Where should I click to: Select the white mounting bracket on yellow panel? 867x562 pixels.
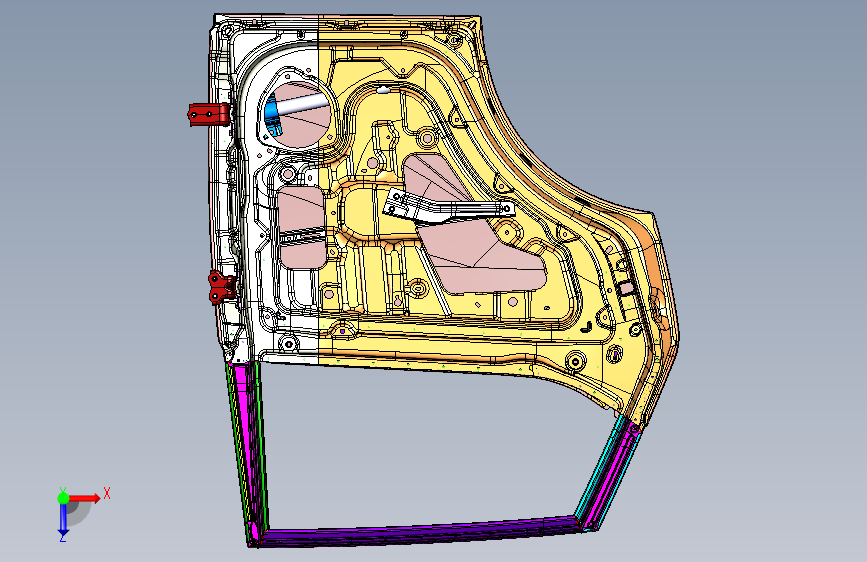click(448, 206)
